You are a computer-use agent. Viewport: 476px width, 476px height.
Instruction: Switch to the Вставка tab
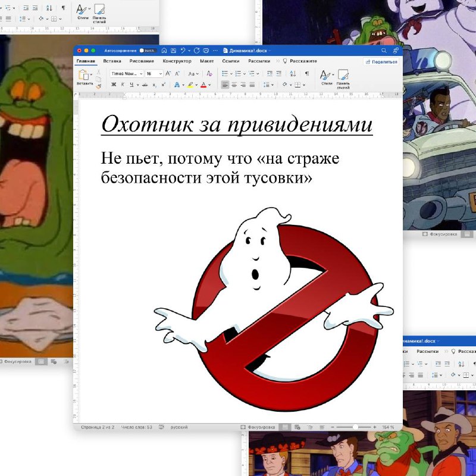point(112,61)
